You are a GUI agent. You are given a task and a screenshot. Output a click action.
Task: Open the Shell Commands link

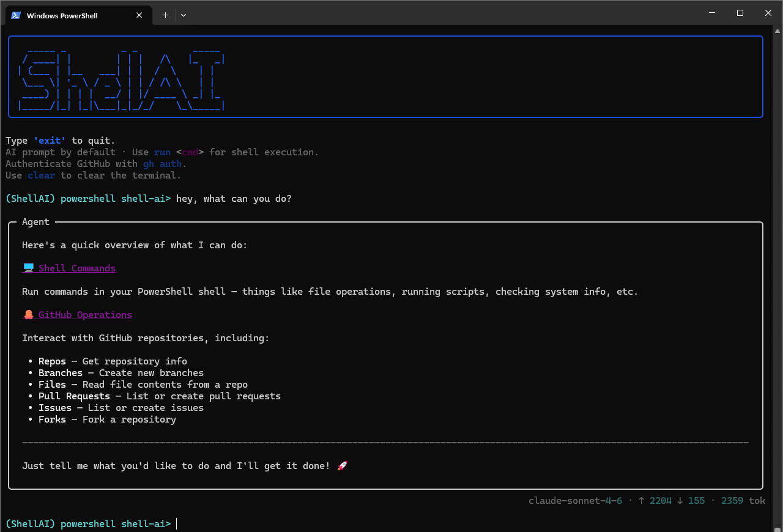coord(77,268)
